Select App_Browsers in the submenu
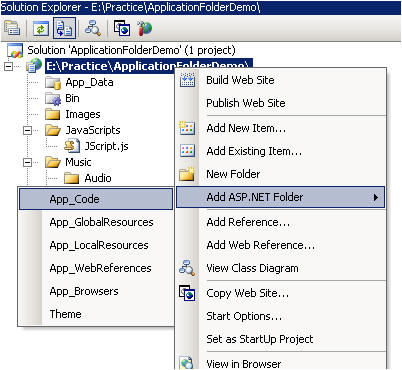402x370 pixels. 96,291
